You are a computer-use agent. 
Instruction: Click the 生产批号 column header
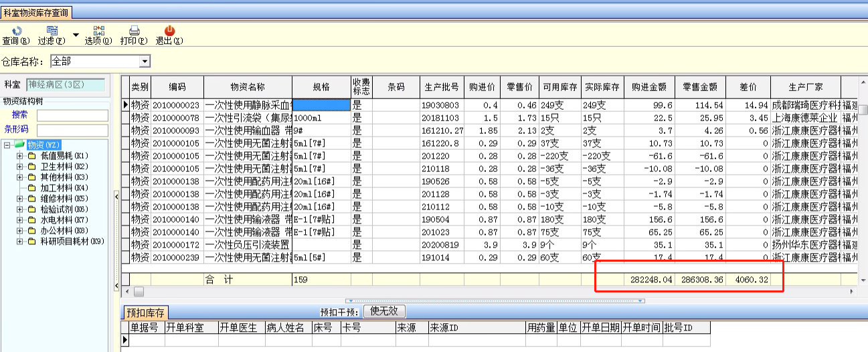(x=442, y=87)
